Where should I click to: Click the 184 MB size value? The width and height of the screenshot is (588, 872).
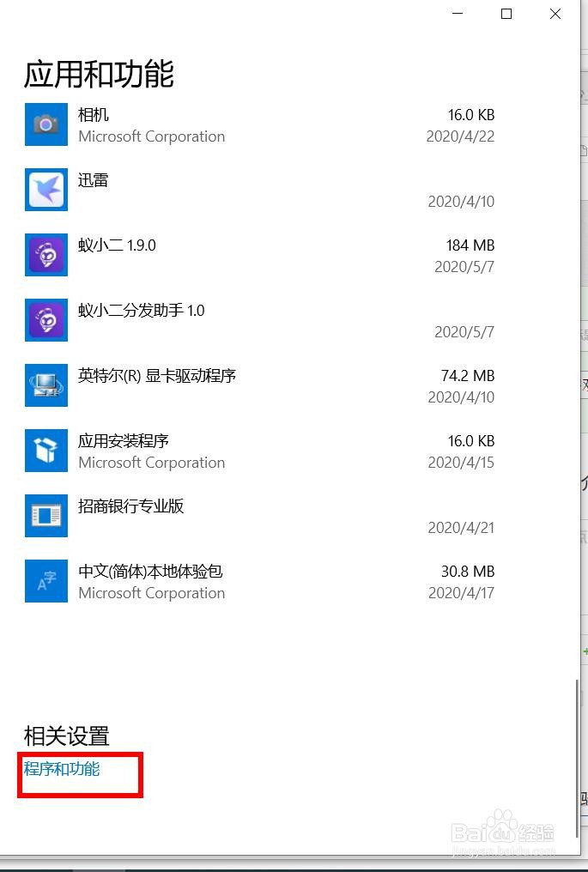point(470,245)
